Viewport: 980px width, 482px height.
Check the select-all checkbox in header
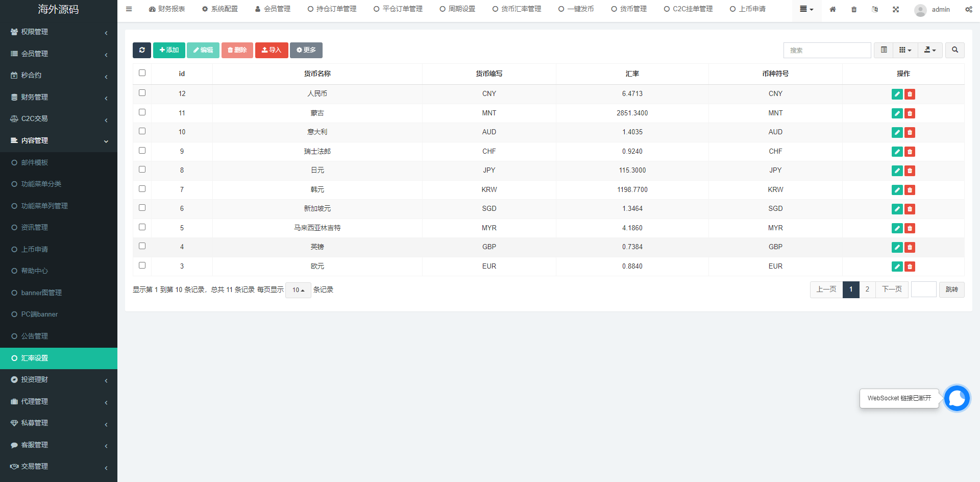point(142,73)
